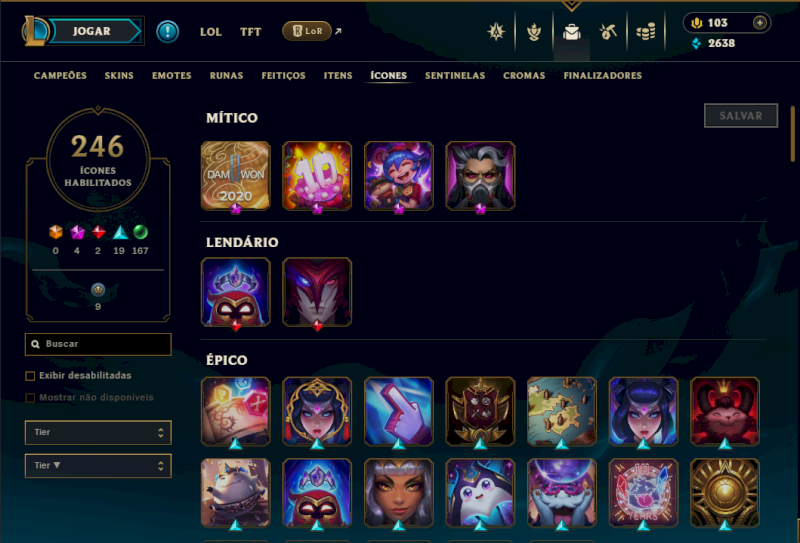
Task: Expand the Tier ▼ sort dropdown
Action: [x=98, y=465]
